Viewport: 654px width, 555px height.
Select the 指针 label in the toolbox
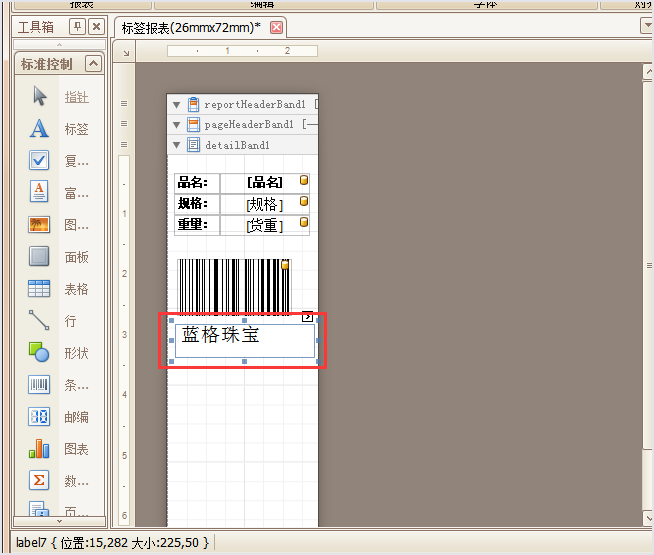76,97
